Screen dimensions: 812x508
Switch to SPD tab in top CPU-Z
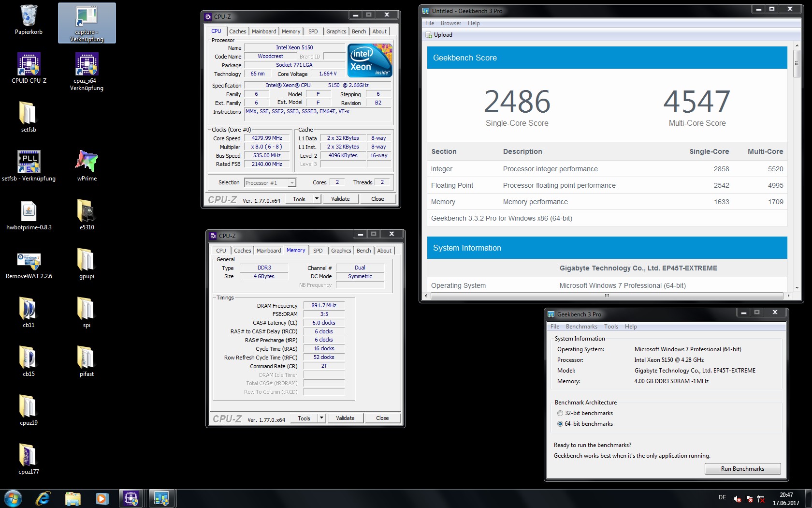point(313,31)
